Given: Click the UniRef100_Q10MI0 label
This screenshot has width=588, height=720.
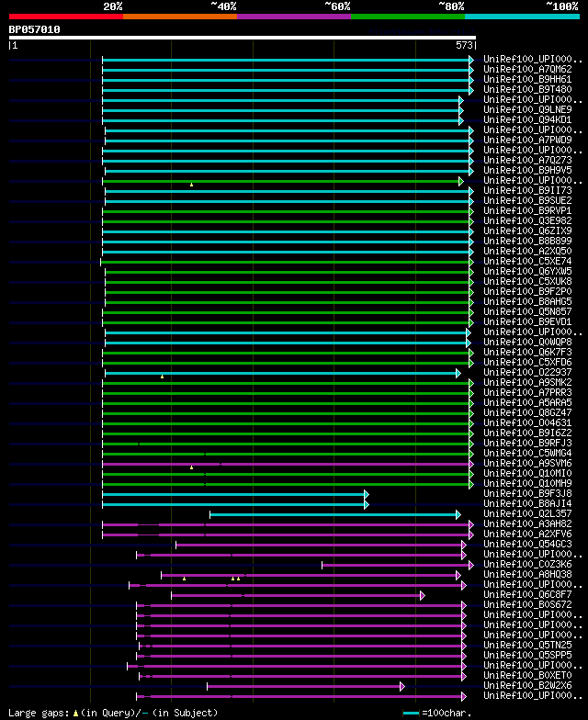Looking at the screenshot, I should pyautogui.click(x=527, y=474).
